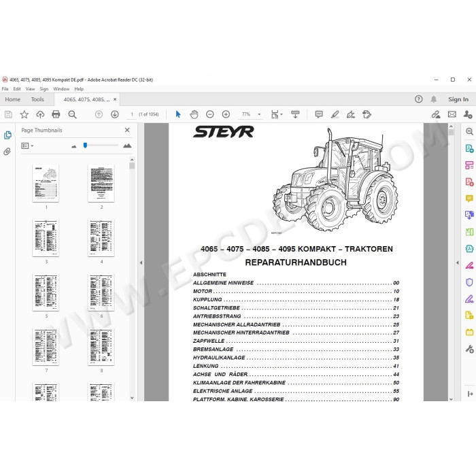
Task: Click thumbnails panel scroll down arrow
Action: click(x=132, y=398)
